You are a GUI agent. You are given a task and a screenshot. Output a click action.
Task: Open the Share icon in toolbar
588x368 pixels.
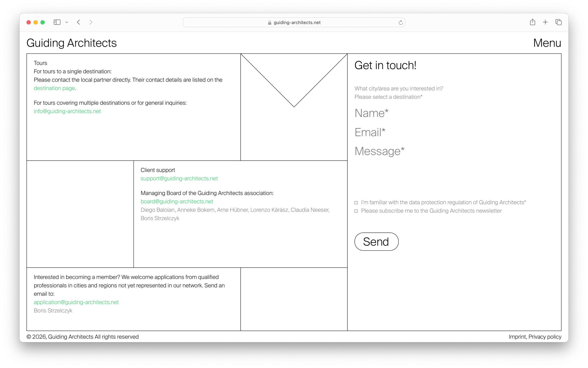click(x=532, y=22)
